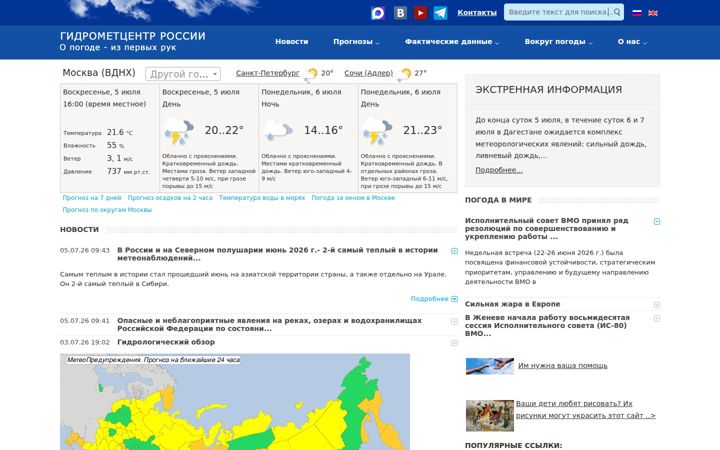Click the humidity value 55
Screen dimensions: 720x450
pyautogui.click(x=112, y=145)
